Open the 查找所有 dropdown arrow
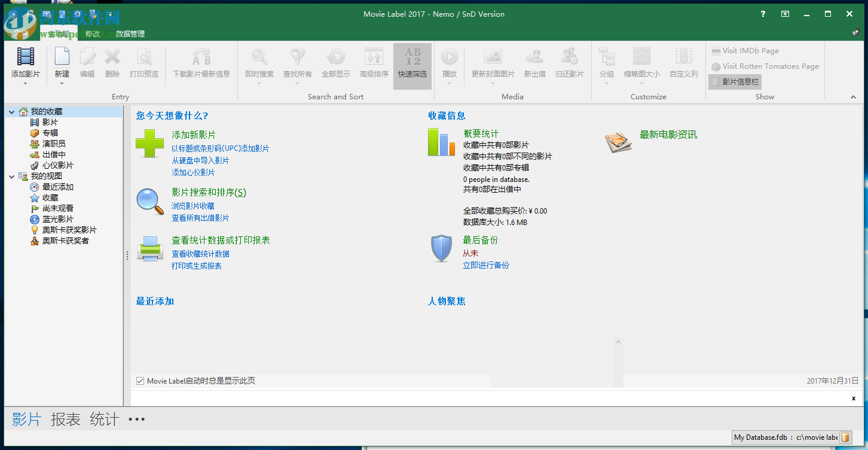The image size is (868, 450). (x=298, y=83)
